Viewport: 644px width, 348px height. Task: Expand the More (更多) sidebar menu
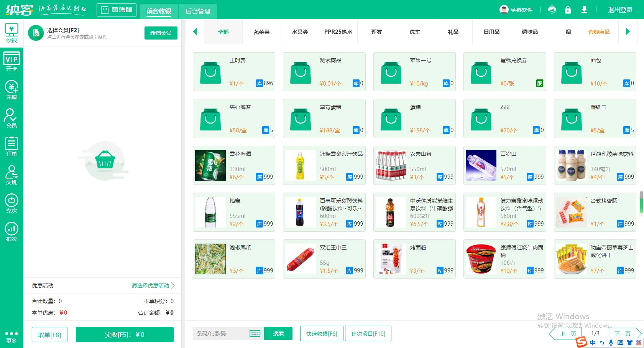[11, 336]
